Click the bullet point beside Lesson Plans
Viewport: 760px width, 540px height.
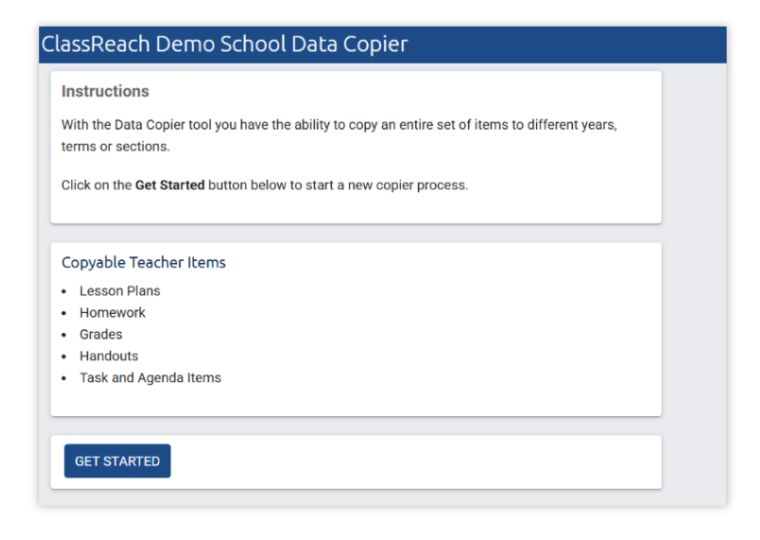tap(64, 291)
